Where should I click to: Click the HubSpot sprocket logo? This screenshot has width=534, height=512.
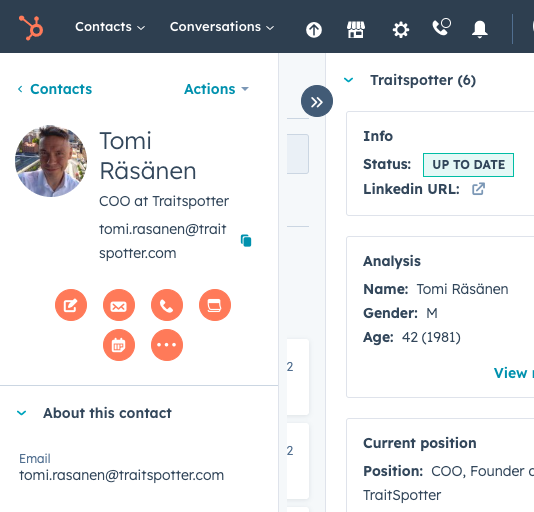(x=31, y=27)
